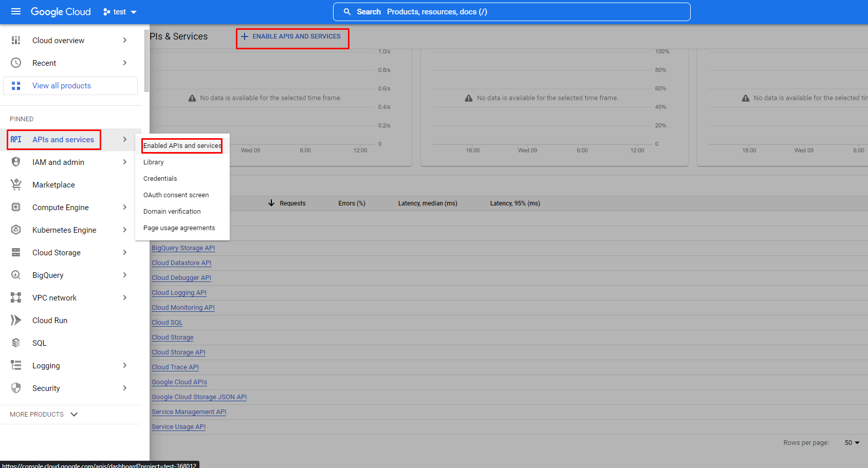This screenshot has width=868, height=468.
Task: Expand the IAM and admin submenu chevron
Action: 125,162
